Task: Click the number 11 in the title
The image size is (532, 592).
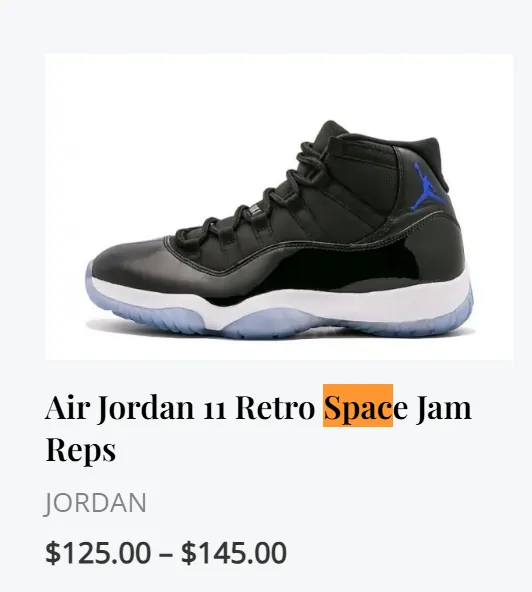Action: pos(214,410)
